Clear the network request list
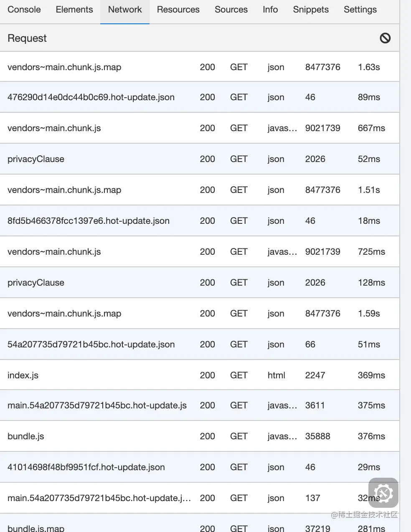Viewport: 411px width, 532px height. tap(385, 38)
